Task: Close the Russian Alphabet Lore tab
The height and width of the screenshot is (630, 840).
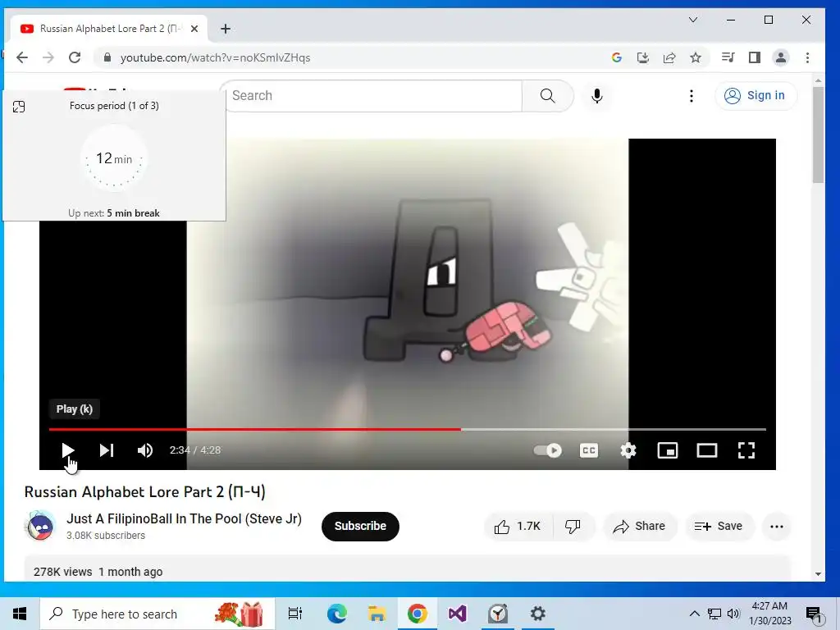Action: pos(194,29)
